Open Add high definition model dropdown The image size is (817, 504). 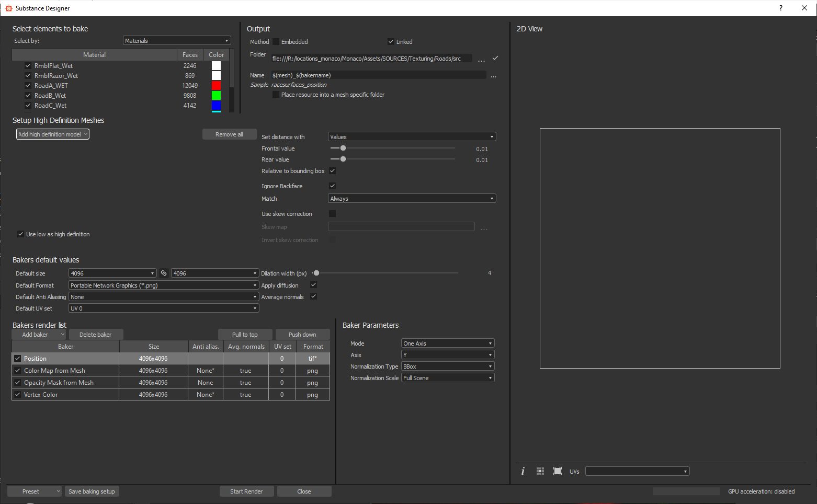tap(53, 134)
